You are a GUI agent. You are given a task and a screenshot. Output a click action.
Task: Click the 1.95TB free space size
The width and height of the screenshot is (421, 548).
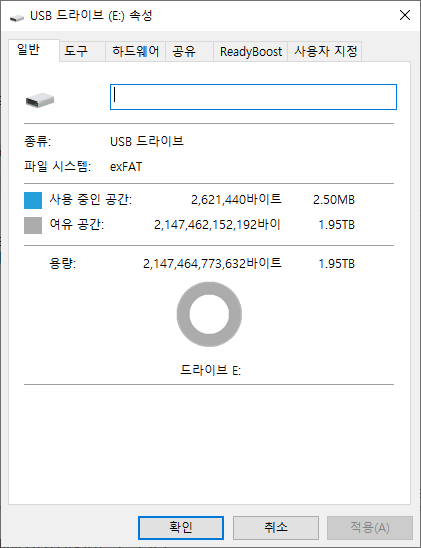click(x=336, y=225)
